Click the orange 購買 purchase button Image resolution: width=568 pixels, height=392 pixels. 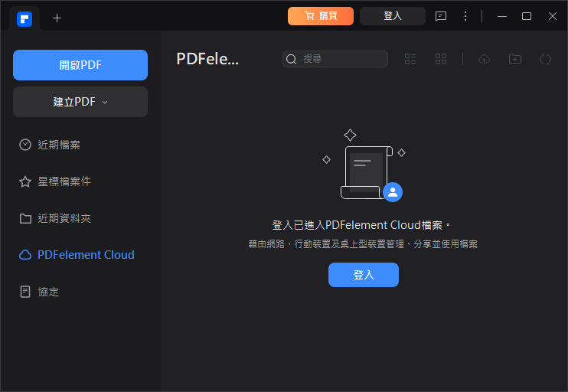click(321, 16)
